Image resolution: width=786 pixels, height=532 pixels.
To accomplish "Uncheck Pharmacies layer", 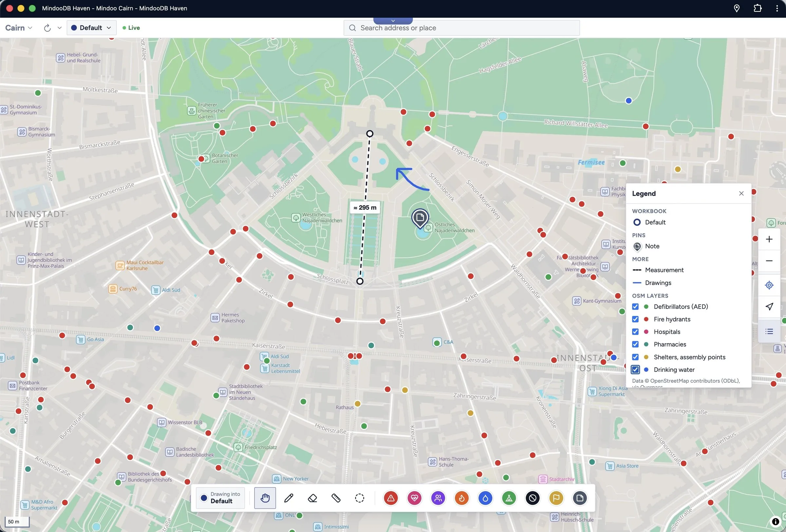I will (x=635, y=344).
